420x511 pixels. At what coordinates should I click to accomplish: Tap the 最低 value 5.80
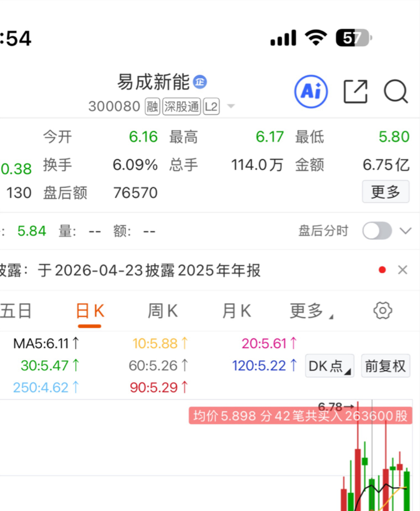coord(394,137)
